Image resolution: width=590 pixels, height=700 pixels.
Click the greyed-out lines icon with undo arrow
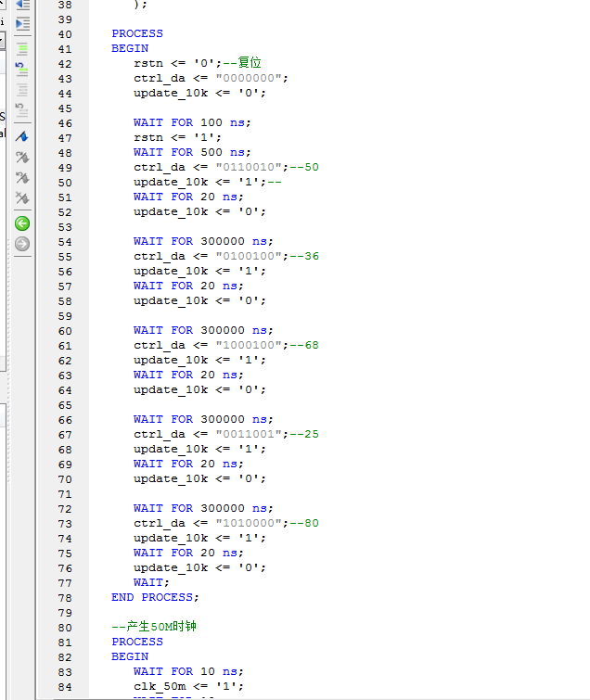pyautogui.click(x=22, y=110)
